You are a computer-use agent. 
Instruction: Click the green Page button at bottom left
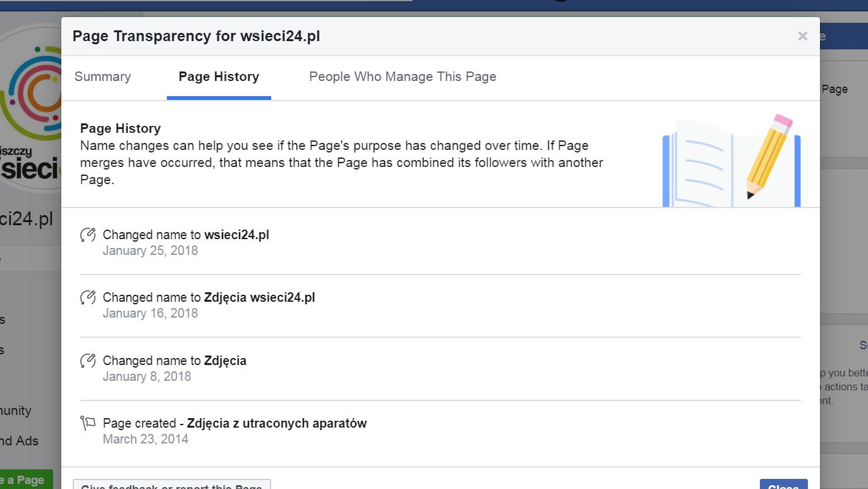pyautogui.click(x=26, y=480)
